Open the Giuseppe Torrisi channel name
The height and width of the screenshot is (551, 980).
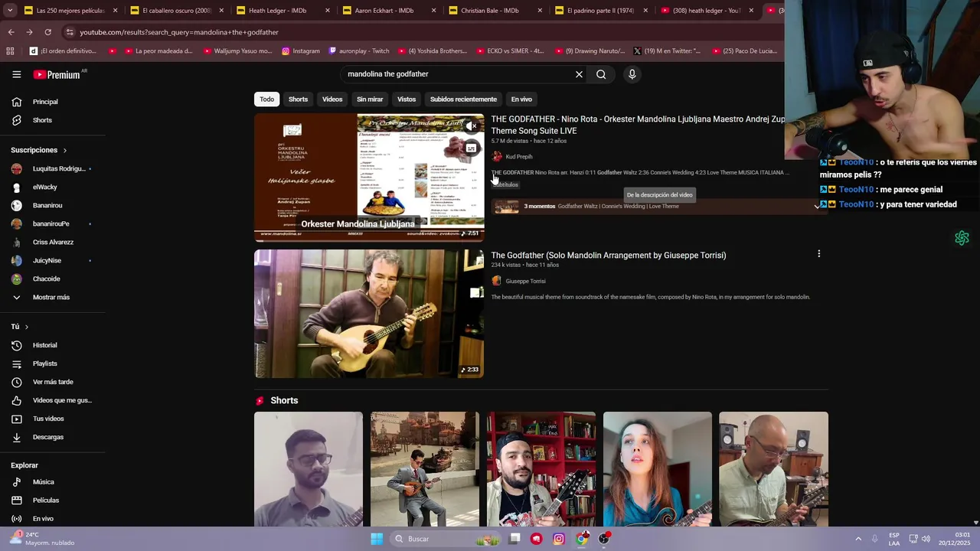525,281
